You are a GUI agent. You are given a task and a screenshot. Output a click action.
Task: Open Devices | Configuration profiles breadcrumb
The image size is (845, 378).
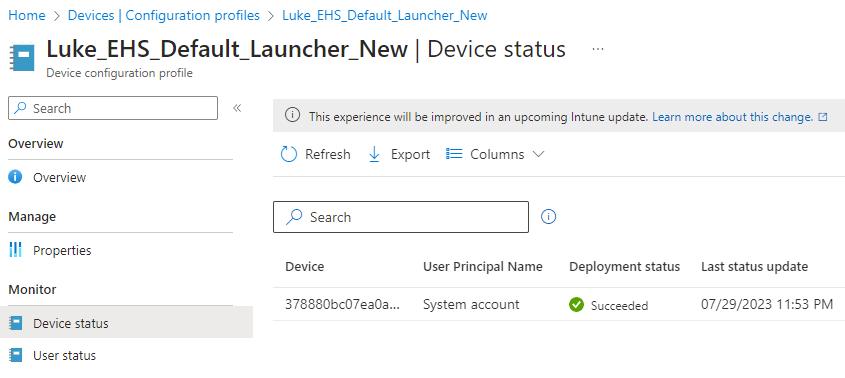[x=163, y=16]
